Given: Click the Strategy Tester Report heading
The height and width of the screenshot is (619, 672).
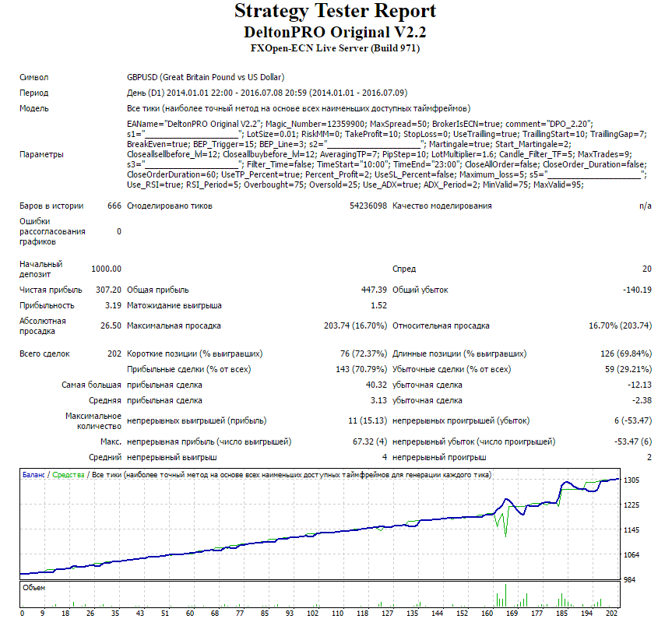Looking at the screenshot, I should (x=335, y=12).
